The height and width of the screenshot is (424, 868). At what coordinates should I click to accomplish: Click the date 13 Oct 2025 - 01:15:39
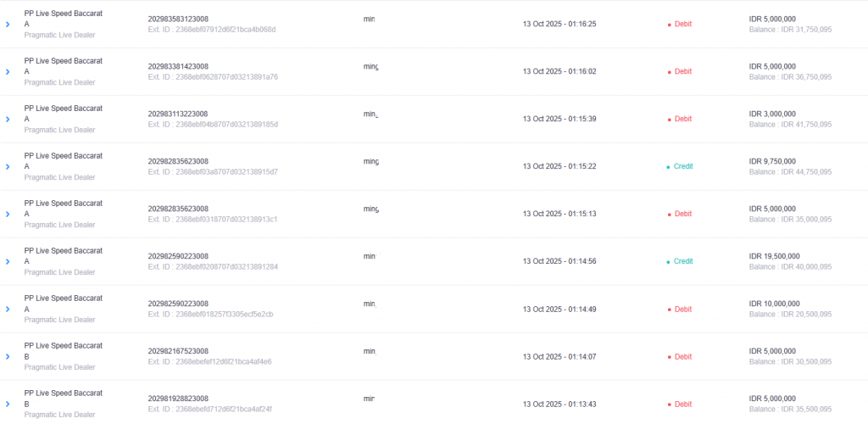(559, 119)
